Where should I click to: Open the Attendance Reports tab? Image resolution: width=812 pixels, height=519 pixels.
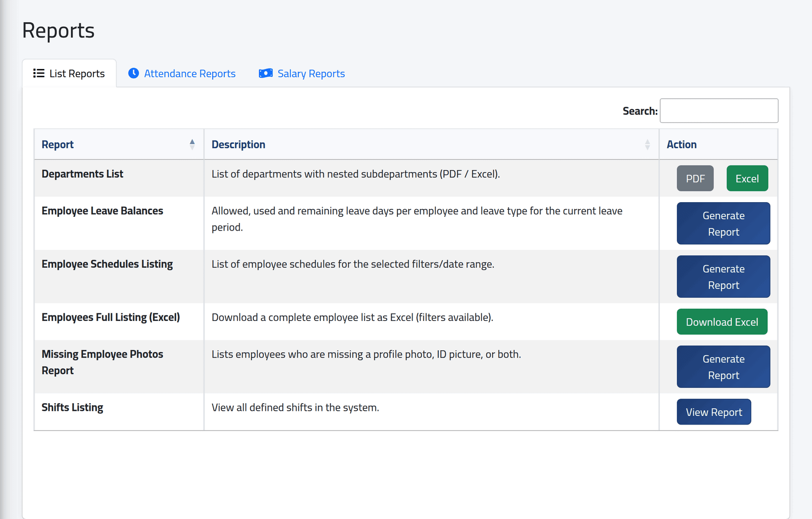[x=182, y=73]
